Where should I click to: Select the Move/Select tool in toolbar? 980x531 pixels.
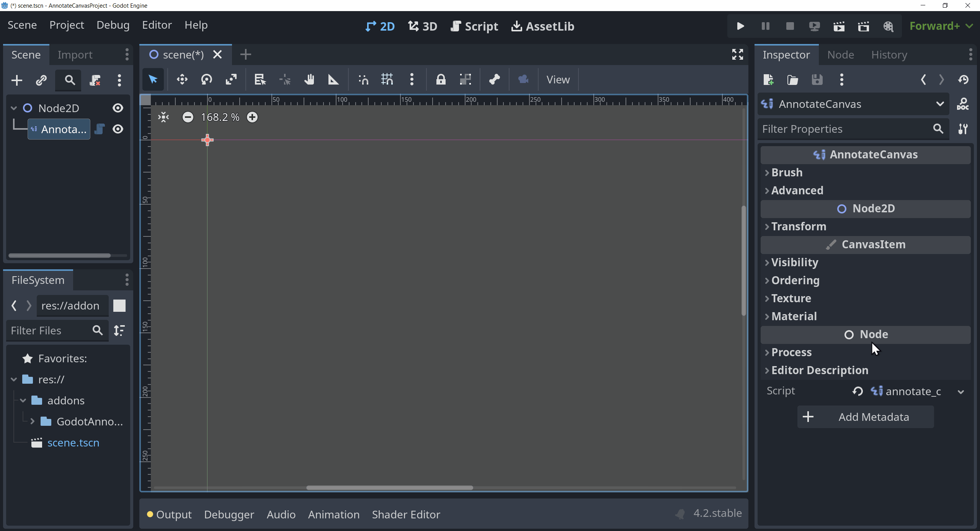click(x=152, y=79)
